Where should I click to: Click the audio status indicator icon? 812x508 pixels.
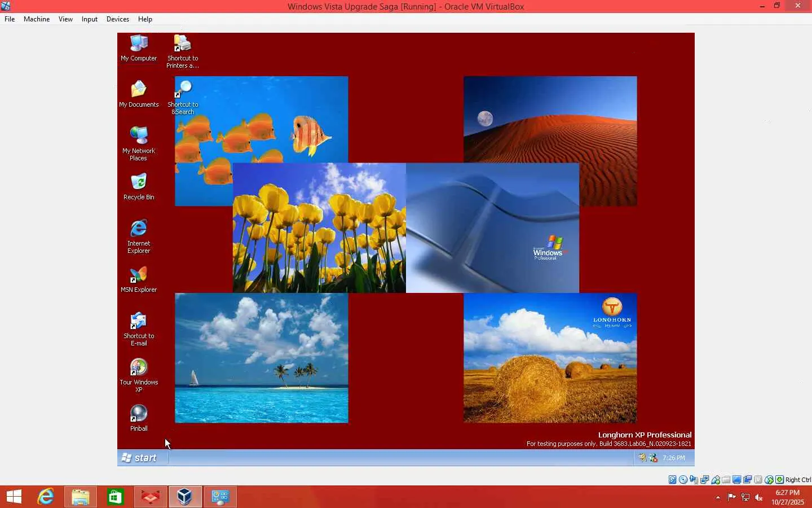click(x=694, y=480)
